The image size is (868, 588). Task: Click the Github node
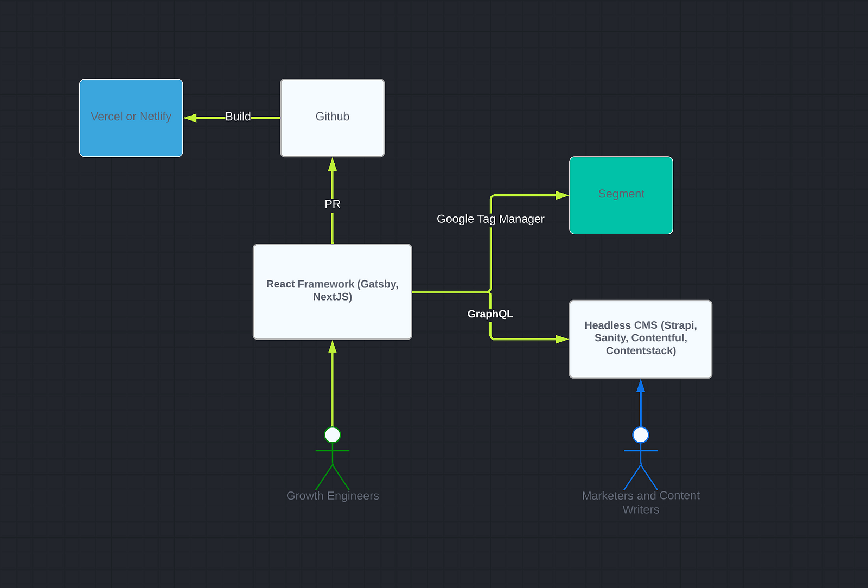tap(332, 117)
